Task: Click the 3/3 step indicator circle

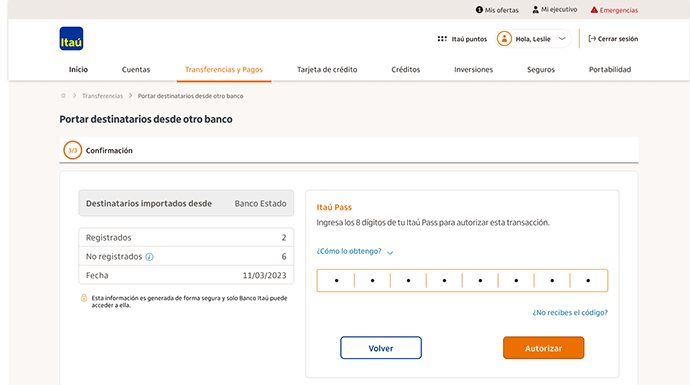Action: [x=73, y=150]
